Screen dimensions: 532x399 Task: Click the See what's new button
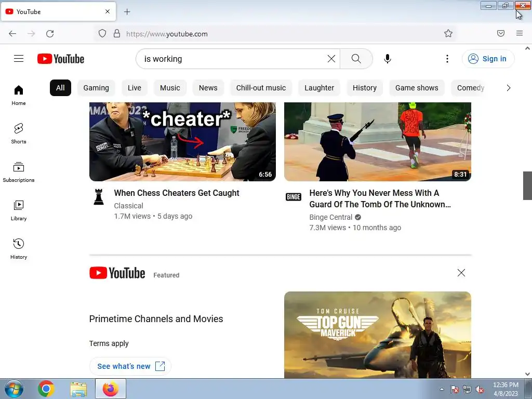(130, 366)
